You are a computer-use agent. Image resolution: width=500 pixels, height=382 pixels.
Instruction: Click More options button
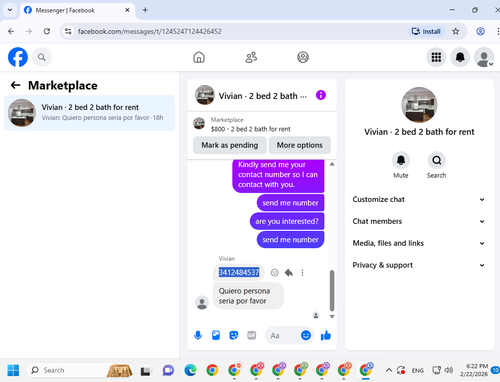tap(300, 145)
